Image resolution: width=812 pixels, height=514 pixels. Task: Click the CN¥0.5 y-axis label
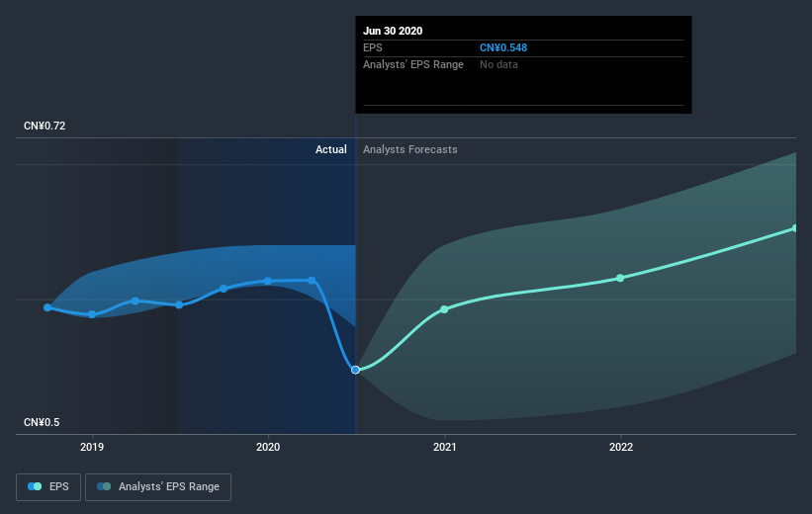(42, 422)
